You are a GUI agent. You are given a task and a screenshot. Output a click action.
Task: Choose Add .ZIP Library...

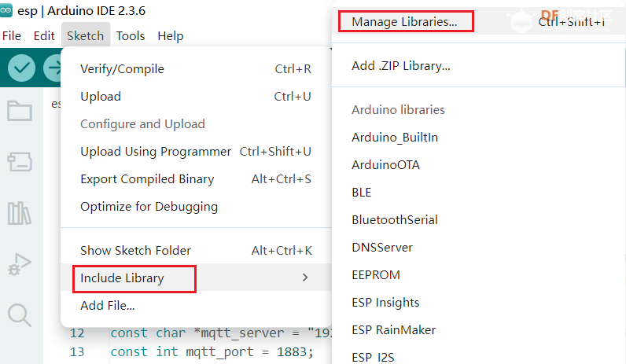[x=478, y=66]
